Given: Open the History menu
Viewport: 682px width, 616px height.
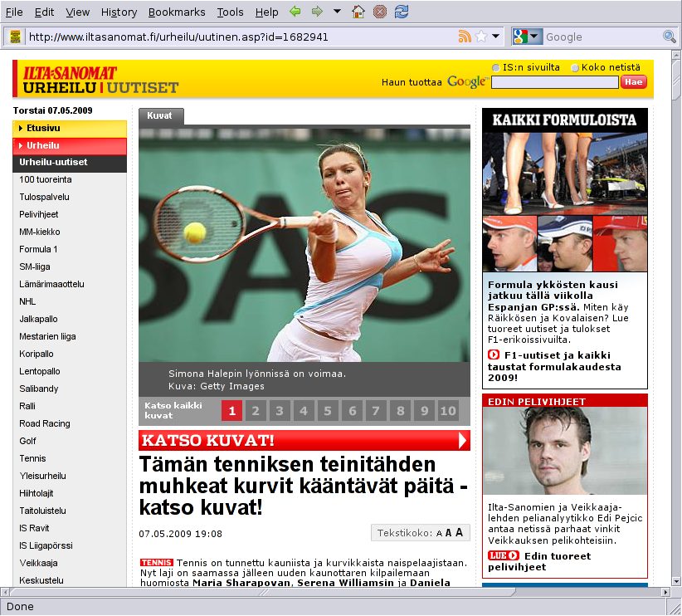Looking at the screenshot, I should point(119,12).
